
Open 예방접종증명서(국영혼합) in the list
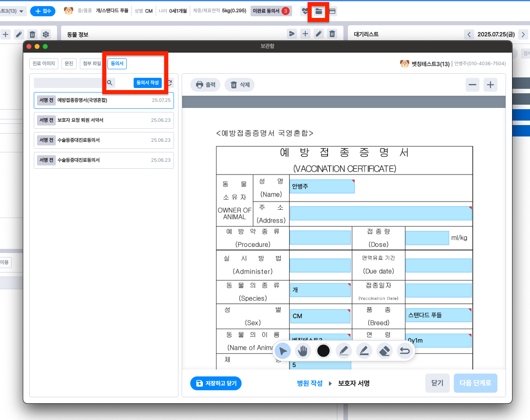(x=104, y=100)
